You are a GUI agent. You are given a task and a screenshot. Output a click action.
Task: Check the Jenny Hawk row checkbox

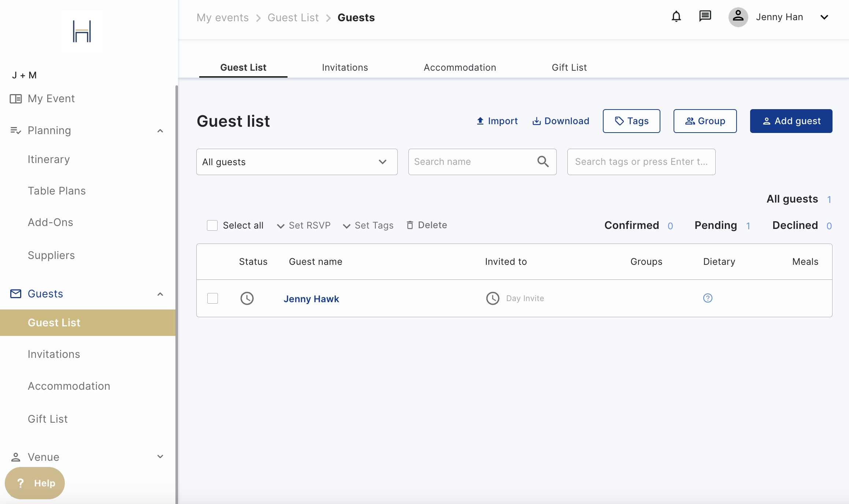[212, 298]
